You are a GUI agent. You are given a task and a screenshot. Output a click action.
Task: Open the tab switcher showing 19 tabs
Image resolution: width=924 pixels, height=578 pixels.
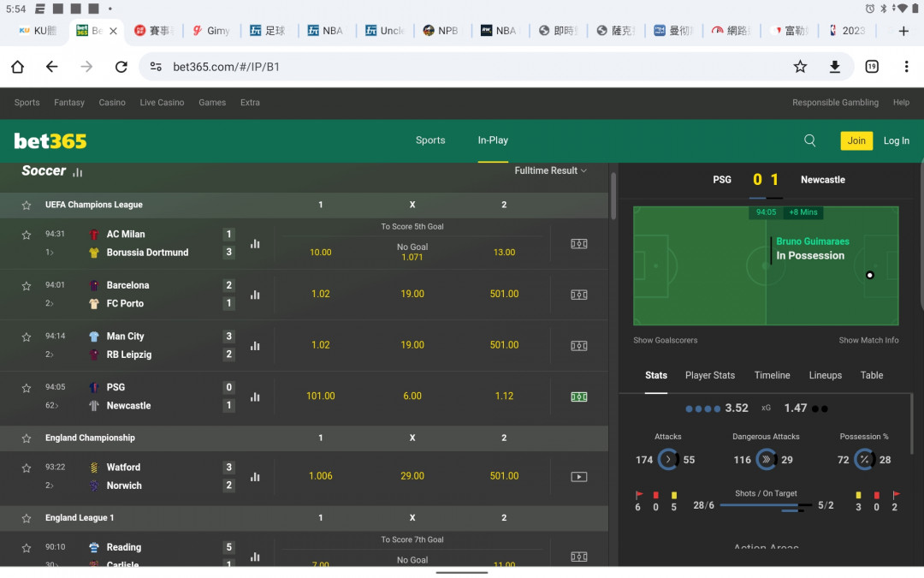pyautogui.click(x=872, y=67)
